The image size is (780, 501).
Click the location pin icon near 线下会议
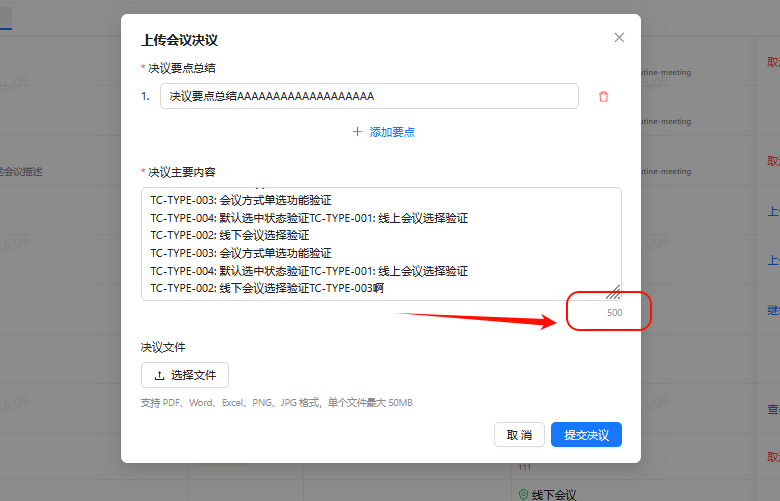click(523, 495)
